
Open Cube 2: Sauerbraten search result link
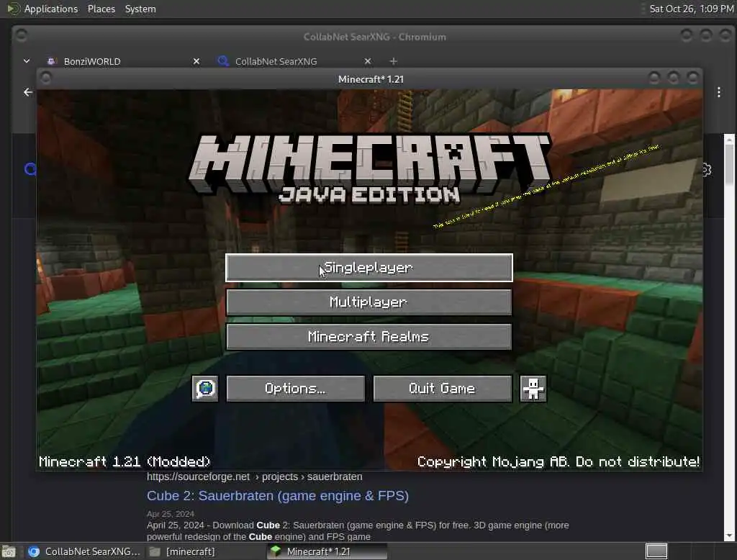[x=278, y=496]
